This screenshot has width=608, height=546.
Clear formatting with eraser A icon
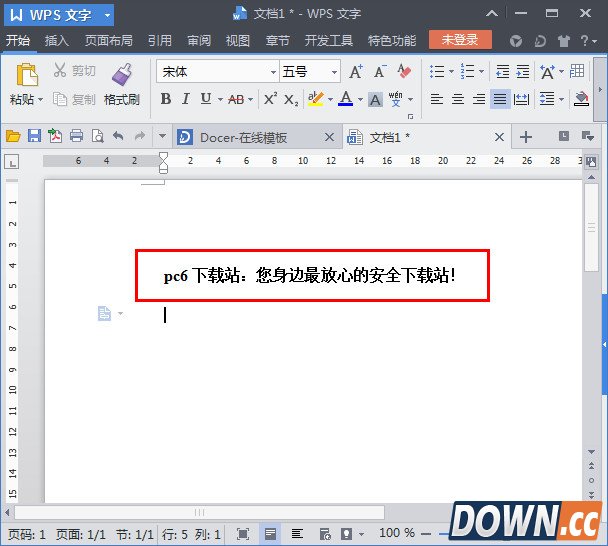404,72
